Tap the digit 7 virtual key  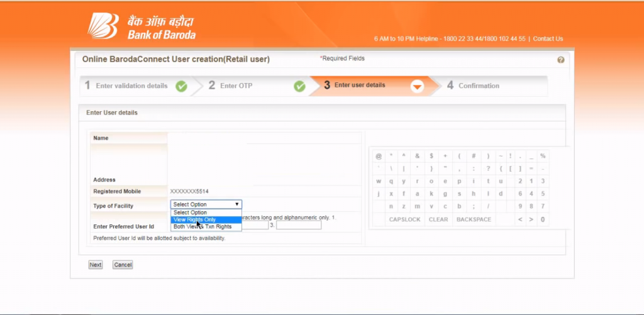click(x=543, y=207)
